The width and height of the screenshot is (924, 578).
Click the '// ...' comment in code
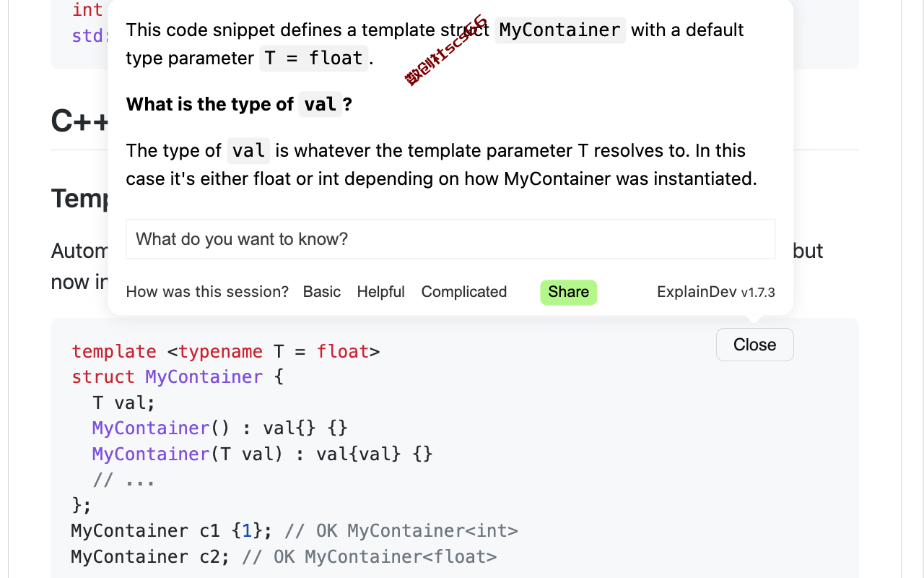pos(124,480)
